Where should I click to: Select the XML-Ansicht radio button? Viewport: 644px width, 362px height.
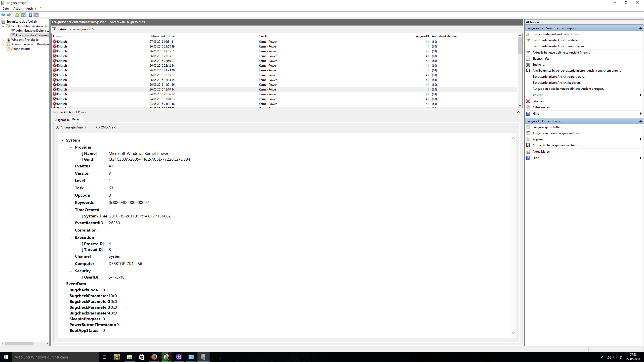click(x=98, y=127)
